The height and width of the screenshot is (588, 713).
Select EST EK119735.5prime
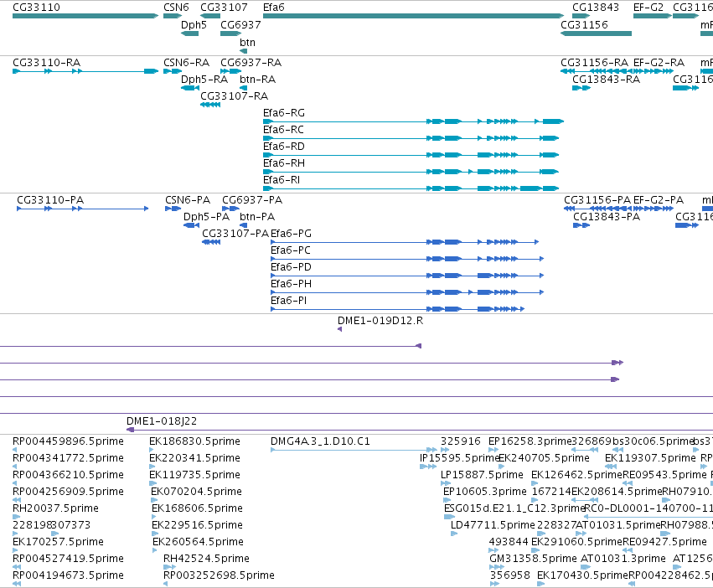click(x=194, y=475)
